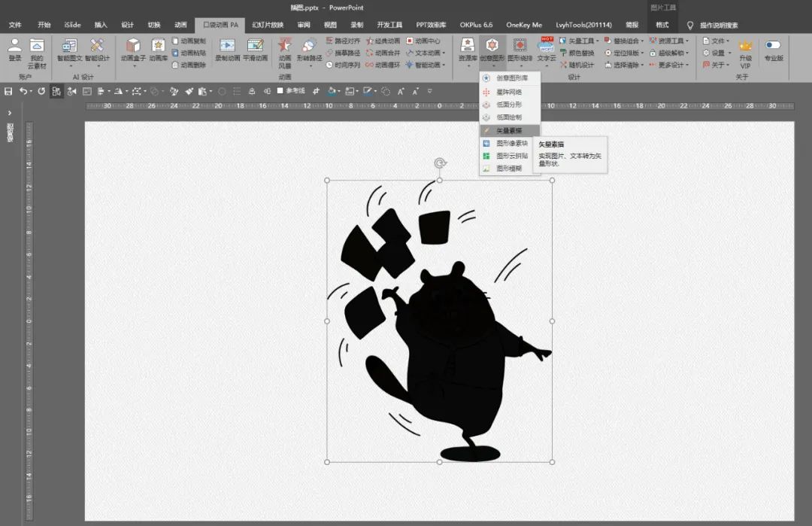Select 创意图形库 from the dropdown menu

[510, 78]
